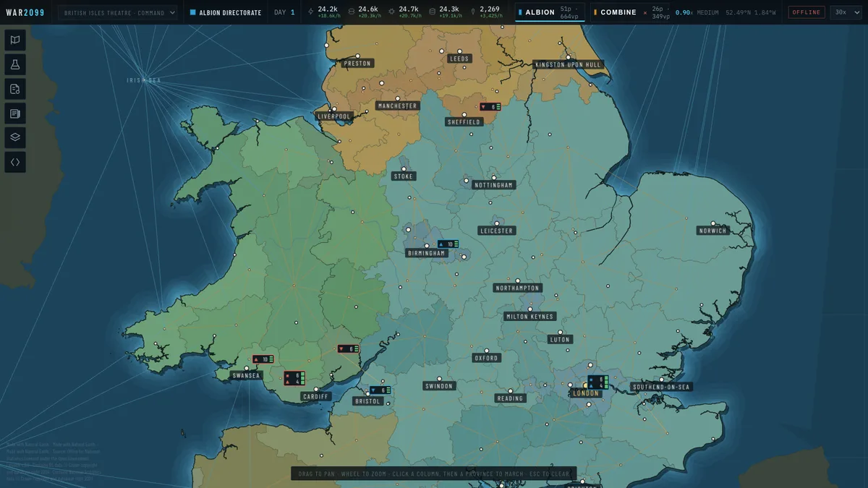Click the Oxford city label
Viewport: 868px width, 488px height.
pyautogui.click(x=486, y=358)
